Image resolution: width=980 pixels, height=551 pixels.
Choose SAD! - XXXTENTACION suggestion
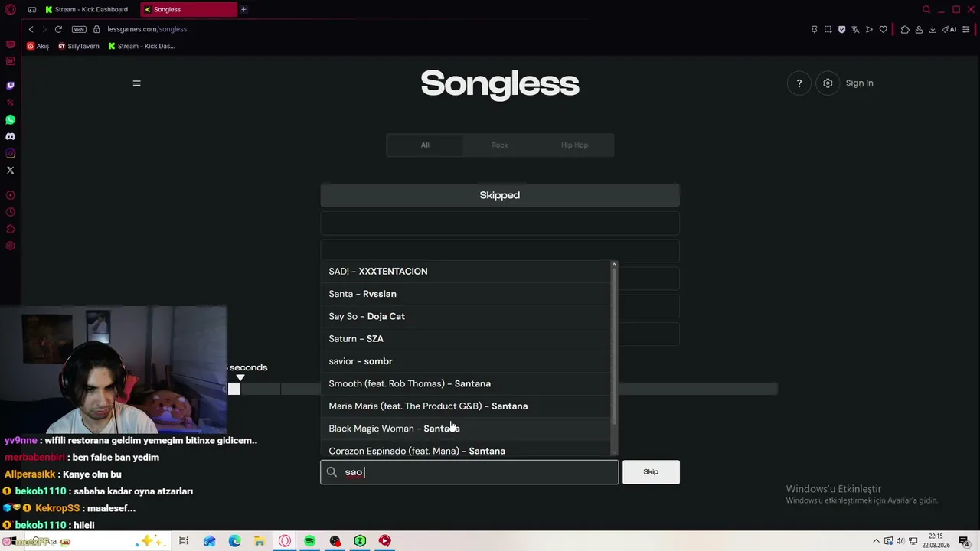pyautogui.click(x=467, y=272)
